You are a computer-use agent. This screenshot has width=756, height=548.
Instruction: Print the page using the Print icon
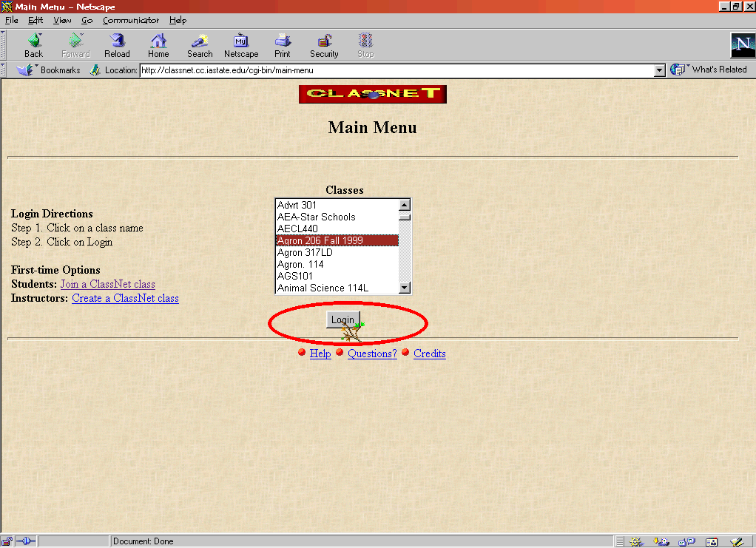click(283, 41)
